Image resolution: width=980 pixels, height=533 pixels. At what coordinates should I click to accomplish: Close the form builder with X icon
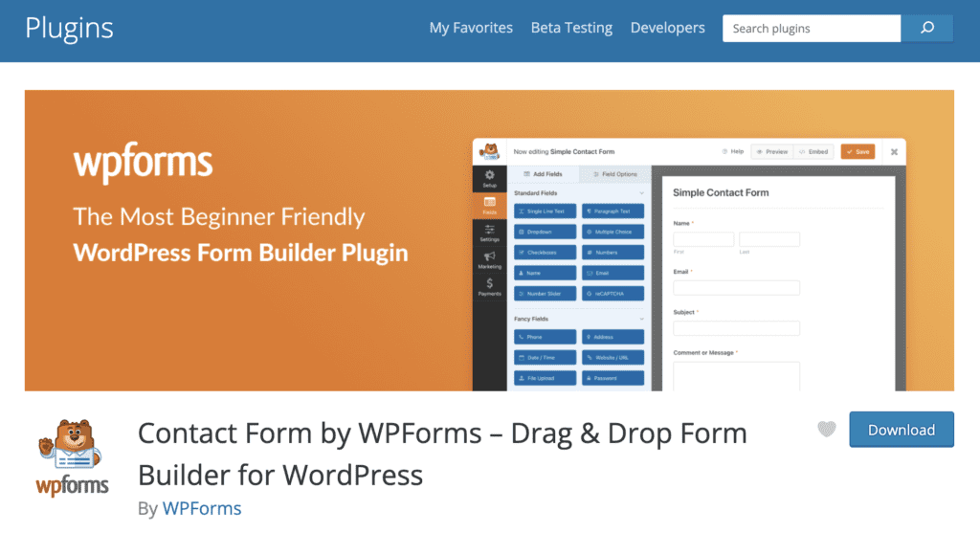894,152
